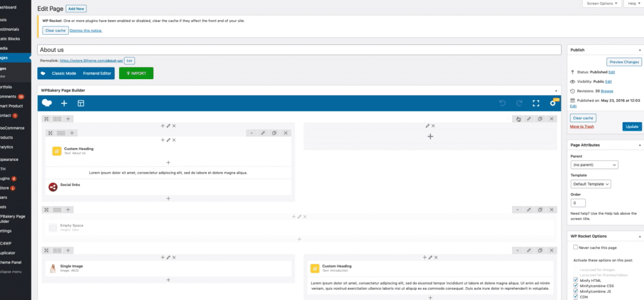644x300 pixels.
Task: Edit the empty right column in top row
Action: pos(428,126)
